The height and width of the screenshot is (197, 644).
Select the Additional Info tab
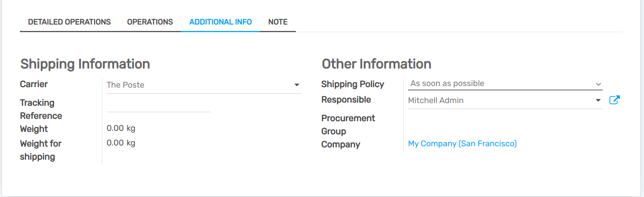coord(220,22)
